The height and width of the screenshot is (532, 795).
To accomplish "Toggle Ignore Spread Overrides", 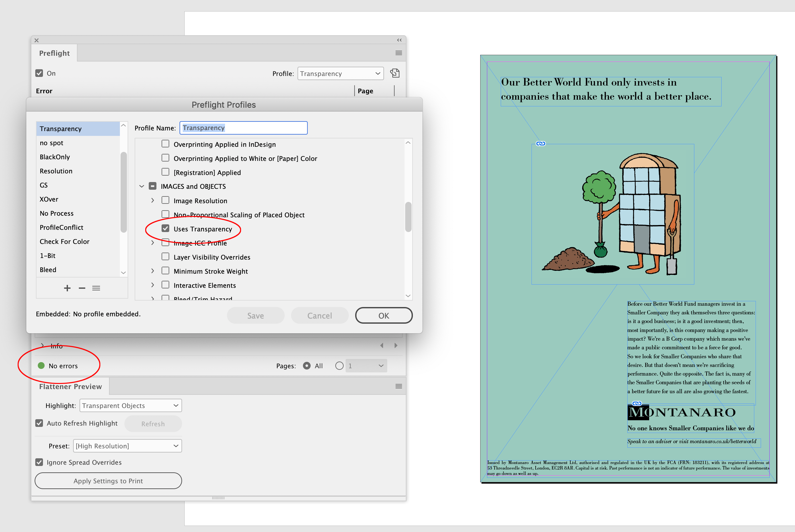I will point(39,462).
